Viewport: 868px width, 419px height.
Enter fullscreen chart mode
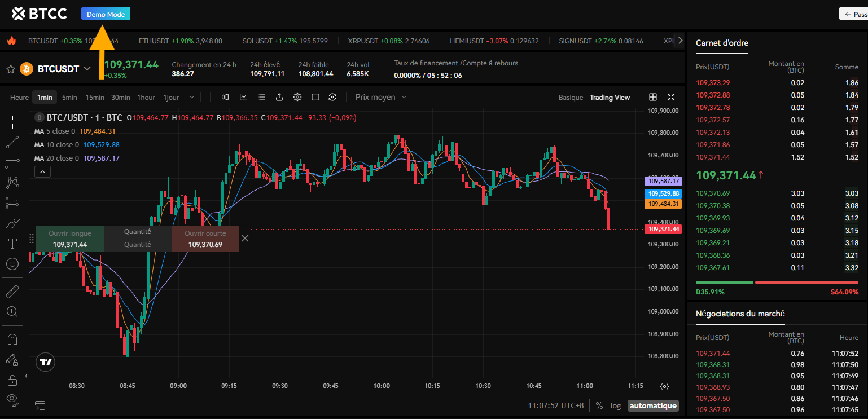(671, 97)
